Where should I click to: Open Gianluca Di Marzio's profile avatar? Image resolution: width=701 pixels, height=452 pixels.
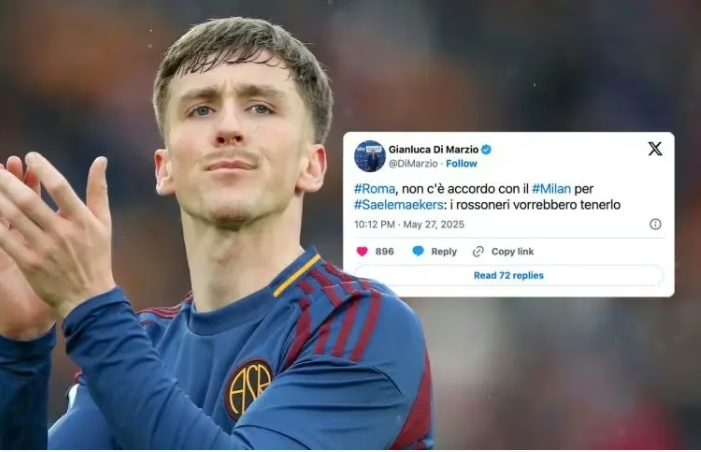(370, 156)
